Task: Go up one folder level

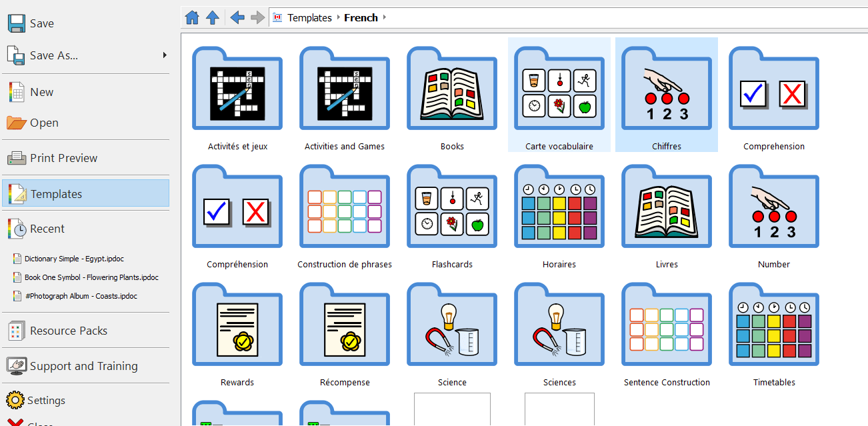Action: click(213, 18)
